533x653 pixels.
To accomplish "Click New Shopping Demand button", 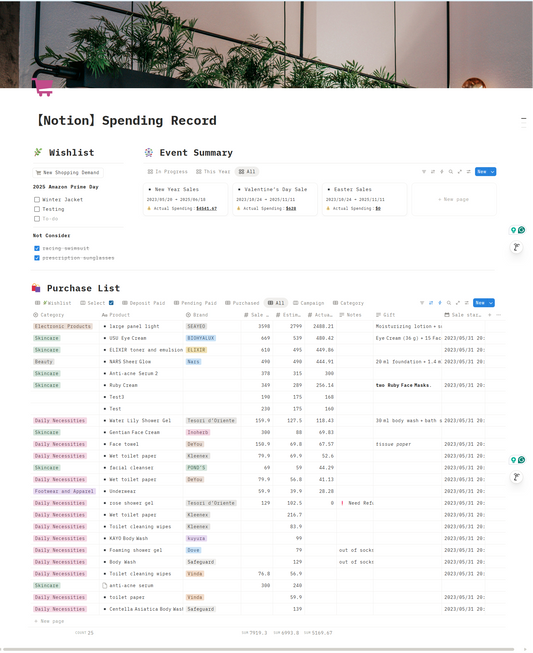I will [67, 172].
